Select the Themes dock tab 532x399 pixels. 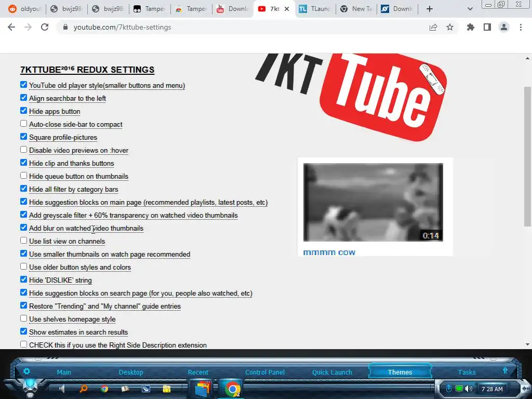(400, 372)
